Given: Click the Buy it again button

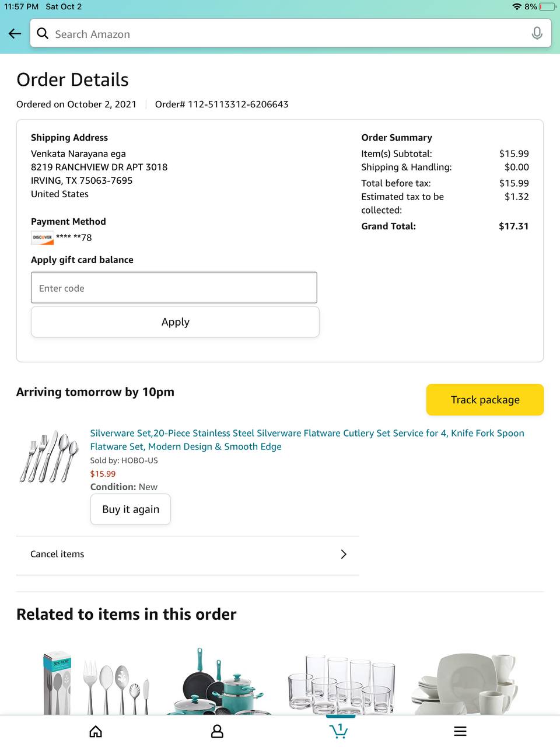Looking at the screenshot, I should (x=131, y=509).
